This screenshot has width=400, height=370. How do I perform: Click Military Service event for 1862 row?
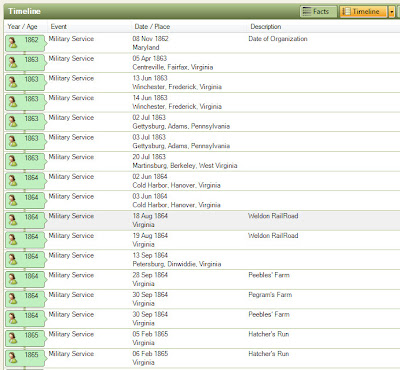click(71, 39)
